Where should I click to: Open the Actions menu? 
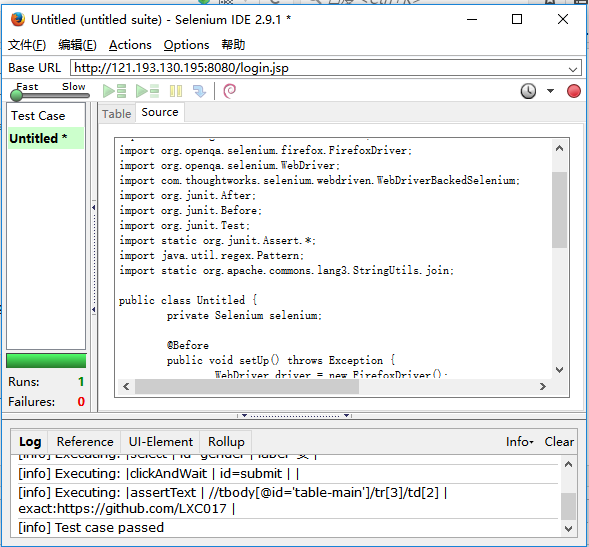point(130,45)
